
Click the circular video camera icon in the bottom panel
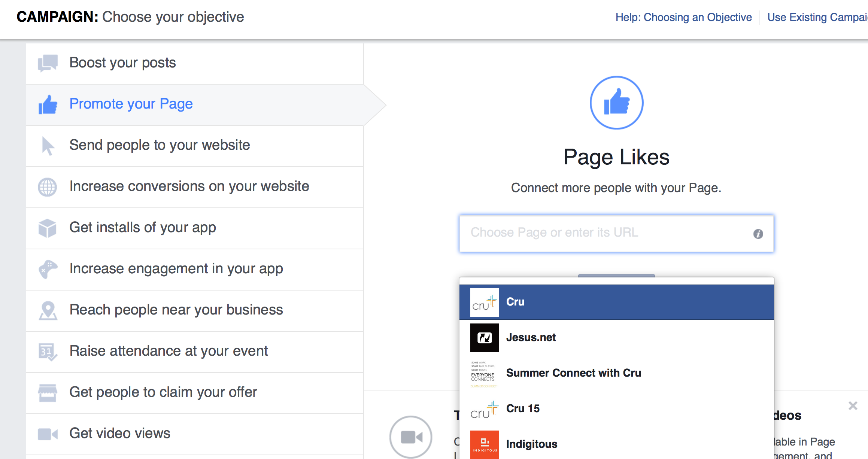point(411,437)
